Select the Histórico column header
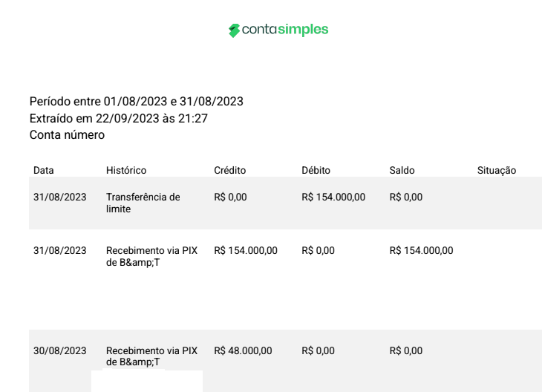The width and height of the screenshot is (542, 392). click(126, 170)
